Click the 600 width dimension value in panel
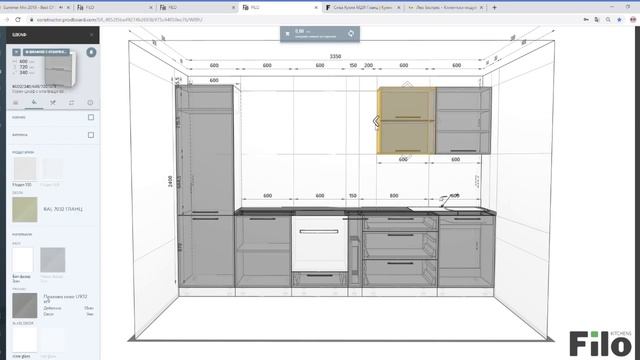Screen dimensions: 640x360 click(x=24, y=62)
